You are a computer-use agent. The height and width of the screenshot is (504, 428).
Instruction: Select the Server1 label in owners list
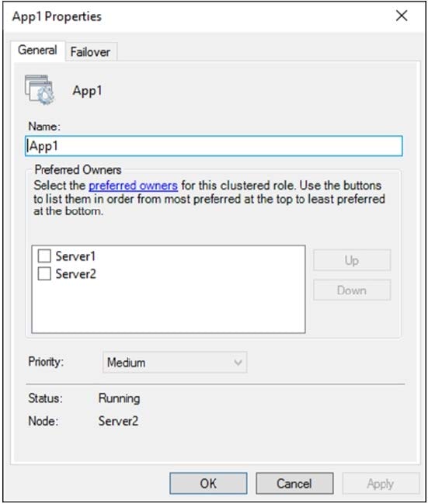pyautogui.click(x=75, y=256)
